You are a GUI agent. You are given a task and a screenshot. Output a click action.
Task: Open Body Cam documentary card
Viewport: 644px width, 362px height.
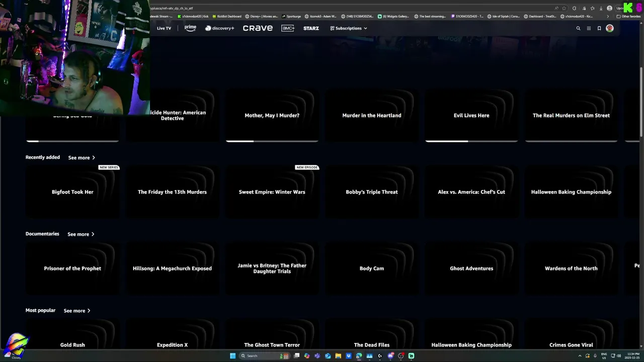tap(372, 268)
